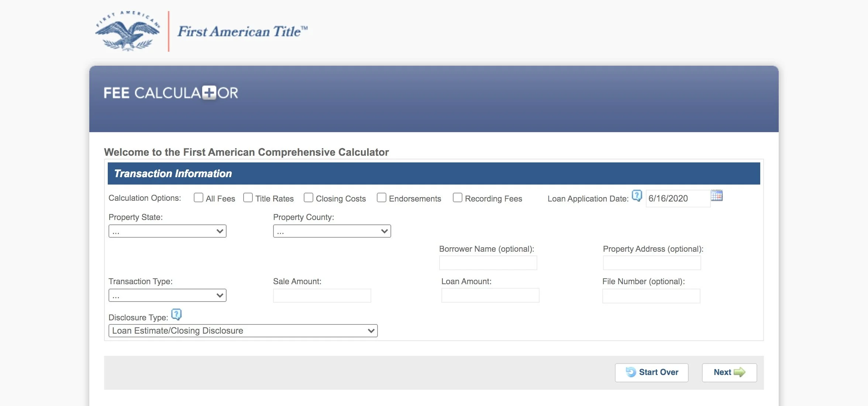Click the Borrower Name text box

tap(488, 263)
